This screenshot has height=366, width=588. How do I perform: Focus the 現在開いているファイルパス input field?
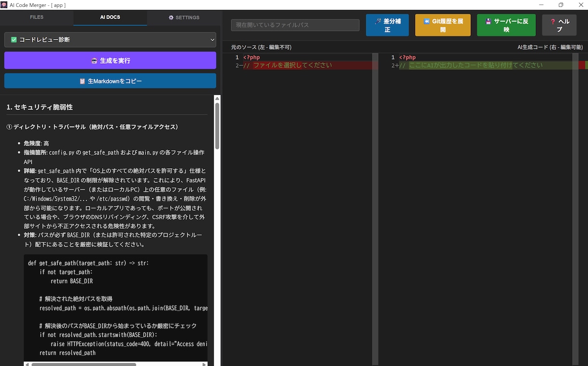tap(295, 25)
